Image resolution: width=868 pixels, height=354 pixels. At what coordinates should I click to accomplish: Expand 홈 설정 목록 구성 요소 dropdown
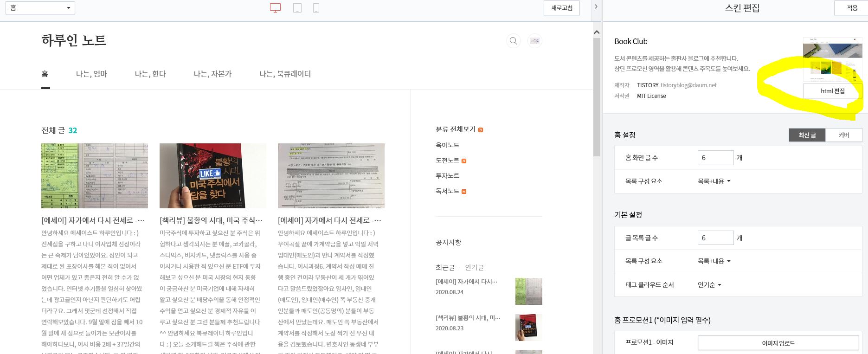pos(714,181)
